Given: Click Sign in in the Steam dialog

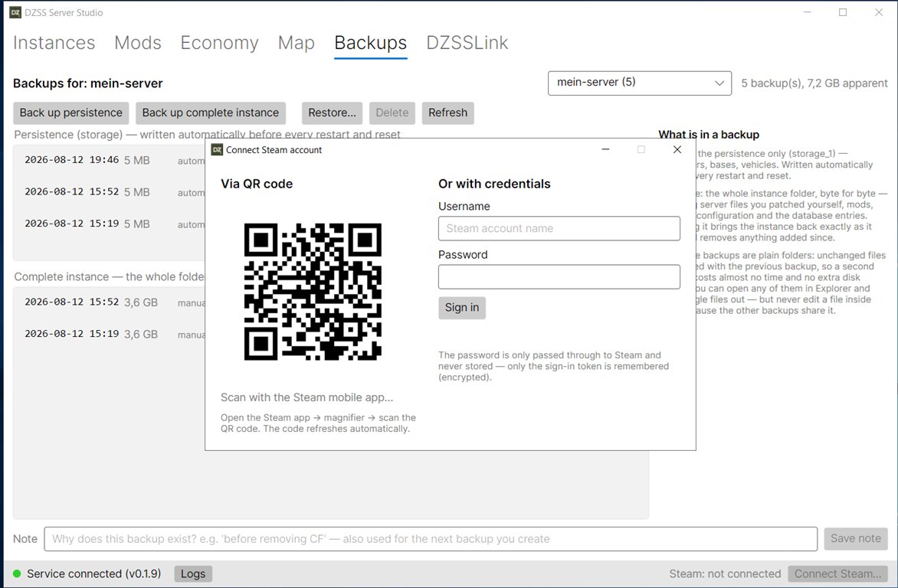Looking at the screenshot, I should 461,308.
